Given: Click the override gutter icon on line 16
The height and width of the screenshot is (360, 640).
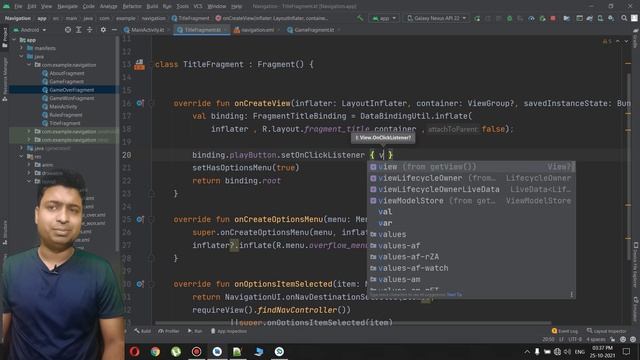Looking at the screenshot, I should click(x=140, y=103).
